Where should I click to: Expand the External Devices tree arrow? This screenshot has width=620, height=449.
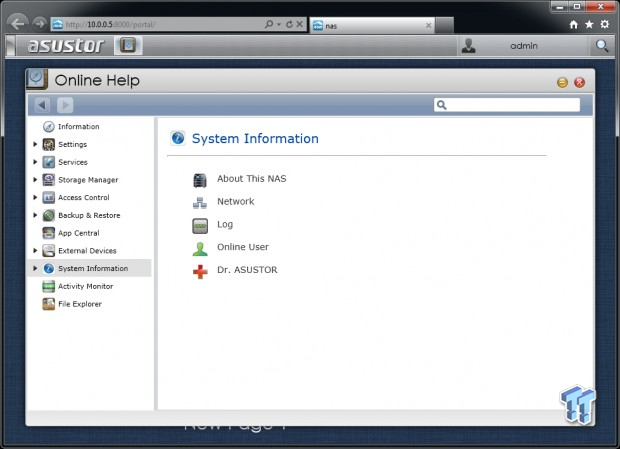coord(35,251)
